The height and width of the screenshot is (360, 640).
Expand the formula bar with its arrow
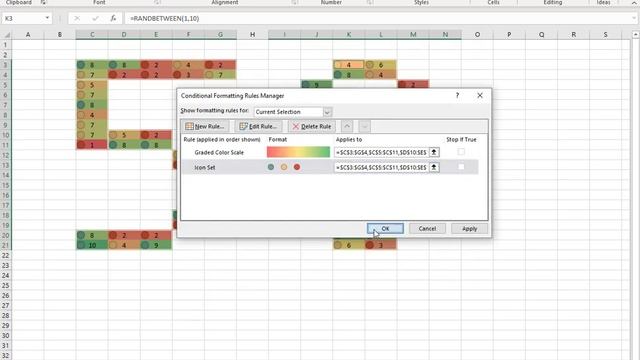click(634, 18)
